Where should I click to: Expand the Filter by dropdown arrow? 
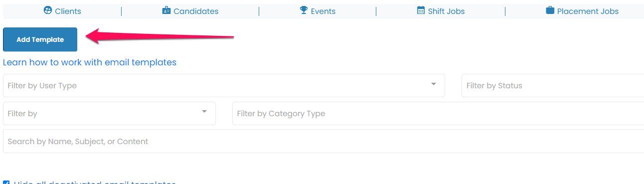[204, 112]
